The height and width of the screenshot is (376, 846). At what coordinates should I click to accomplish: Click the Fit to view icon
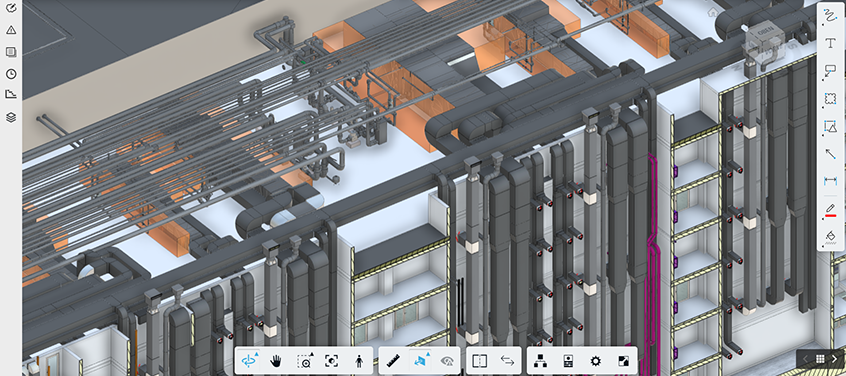tap(331, 361)
